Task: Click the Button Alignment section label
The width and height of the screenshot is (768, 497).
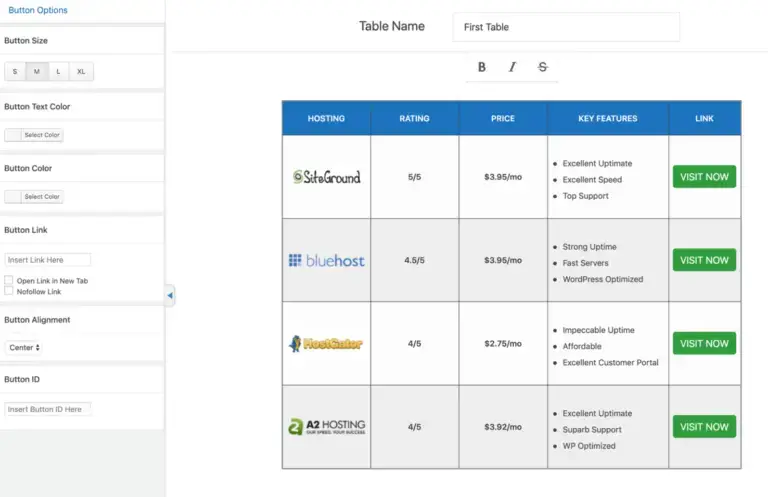Action: tap(37, 320)
